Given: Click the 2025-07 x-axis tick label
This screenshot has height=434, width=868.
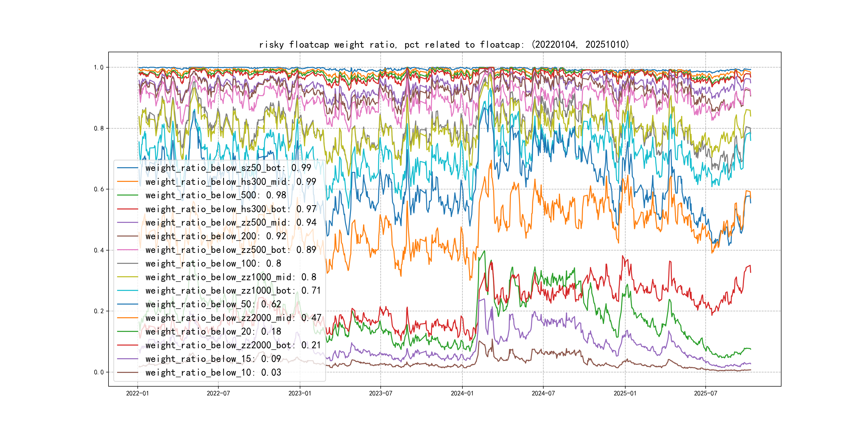Looking at the screenshot, I should (x=705, y=393).
